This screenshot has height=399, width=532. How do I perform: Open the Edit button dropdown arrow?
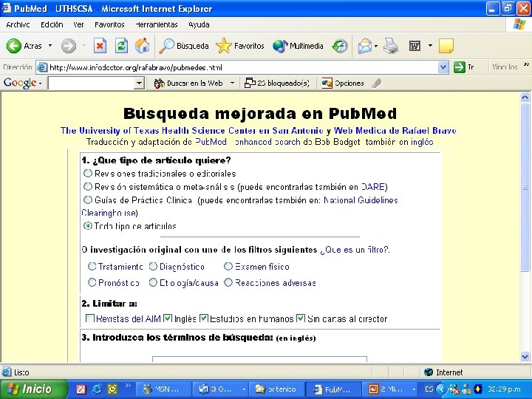430,46
